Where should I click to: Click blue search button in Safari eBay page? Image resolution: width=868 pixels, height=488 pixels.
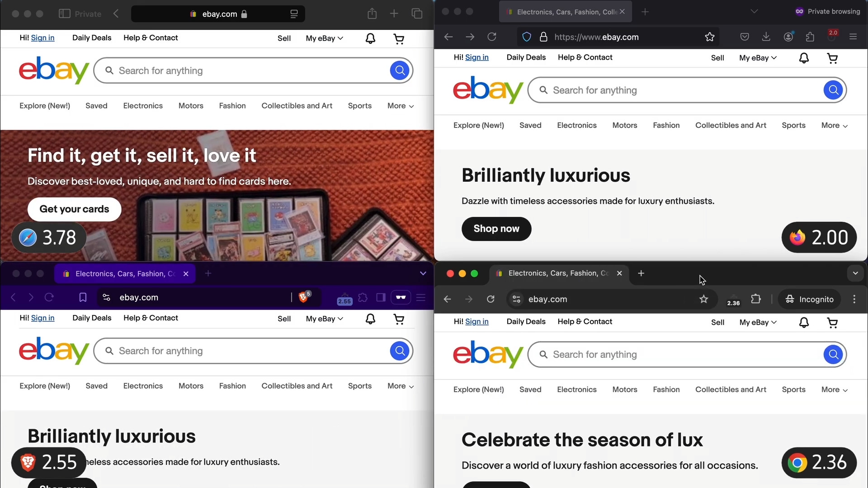point(400,70)
